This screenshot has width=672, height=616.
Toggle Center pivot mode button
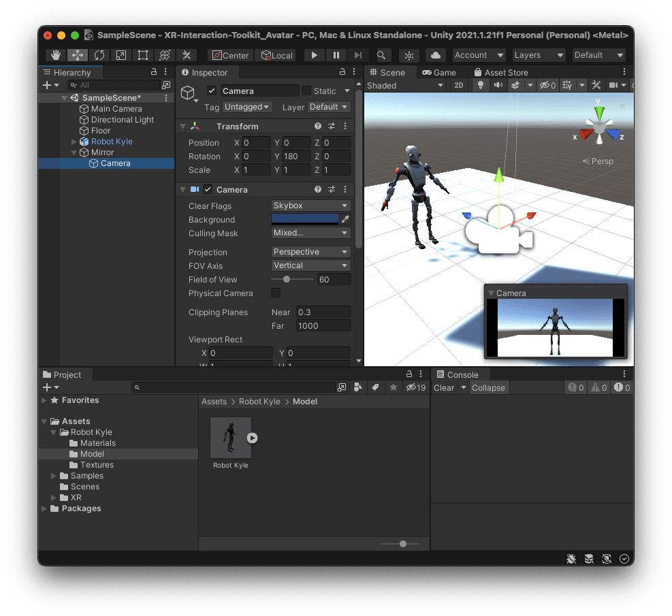[231, 55]
